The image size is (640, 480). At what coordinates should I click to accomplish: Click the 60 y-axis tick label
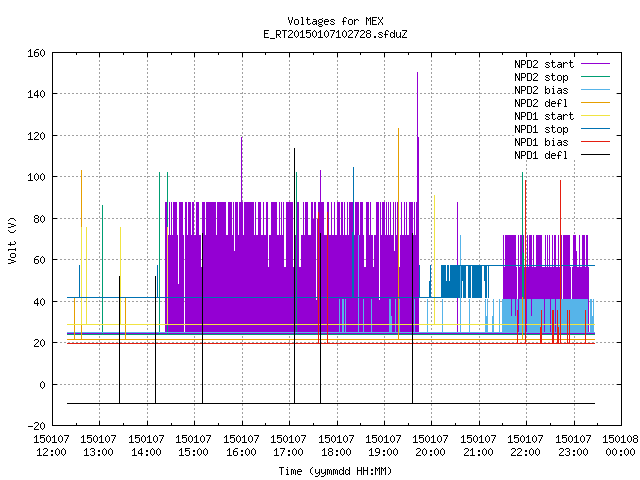tap(40, 260)
